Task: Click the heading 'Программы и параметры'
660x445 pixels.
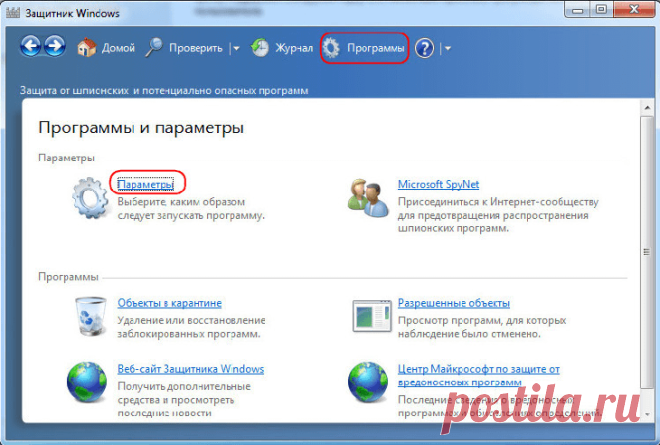Action: pos(141,128)
